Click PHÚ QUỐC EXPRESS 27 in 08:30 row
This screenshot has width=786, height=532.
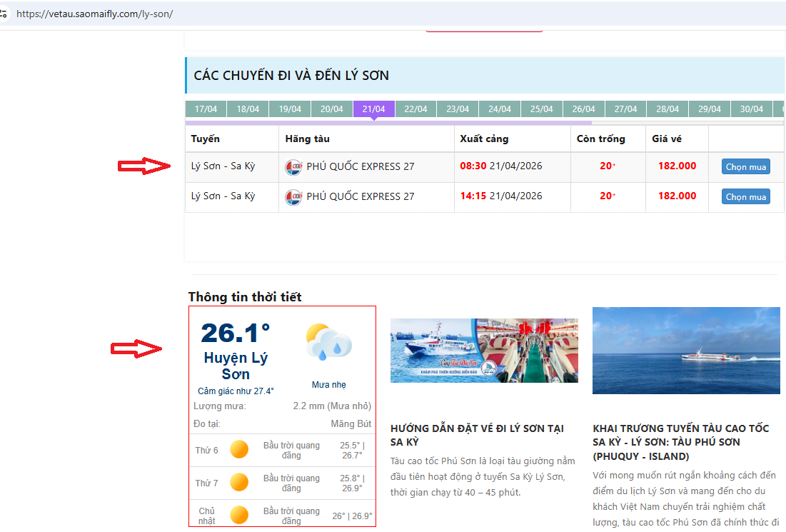click(x=361, y=166)
